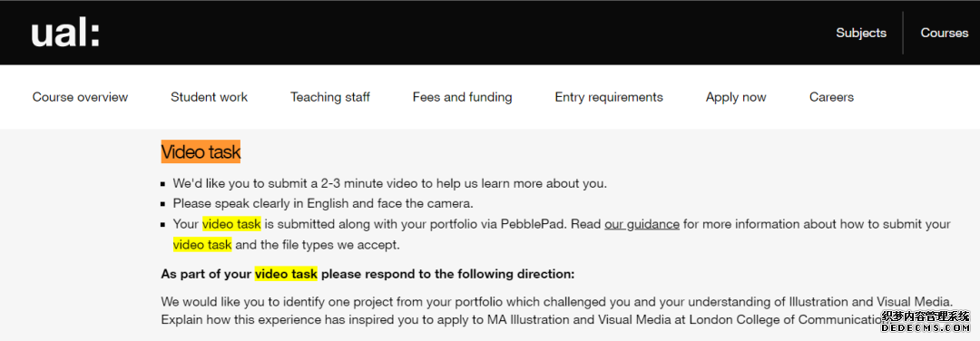Click the highlighted "video task" before "and the file types"

[202, 245]
